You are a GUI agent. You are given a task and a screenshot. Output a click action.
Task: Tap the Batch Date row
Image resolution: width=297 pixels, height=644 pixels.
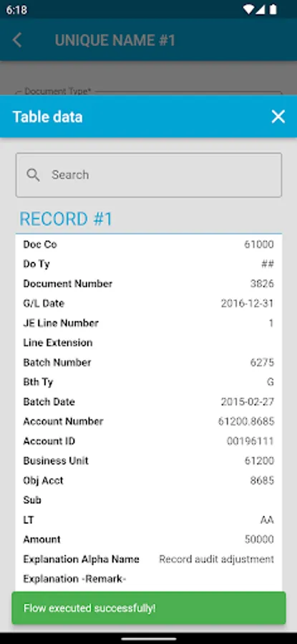point(149,401)
